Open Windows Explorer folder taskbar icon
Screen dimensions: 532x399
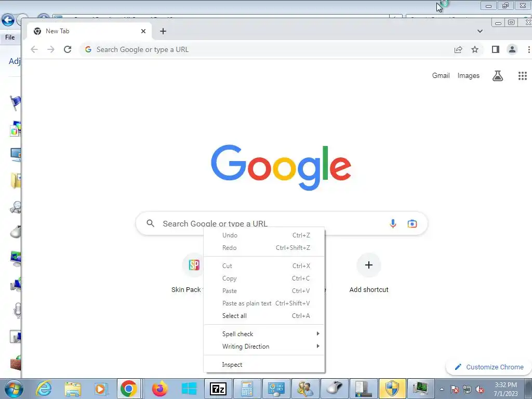pos(73,389)
